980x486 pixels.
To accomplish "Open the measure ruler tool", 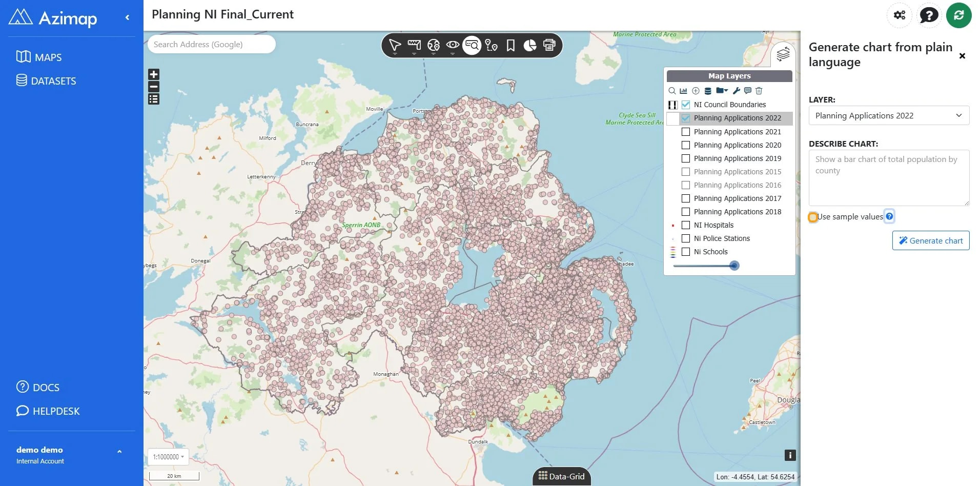I will 414,46.
